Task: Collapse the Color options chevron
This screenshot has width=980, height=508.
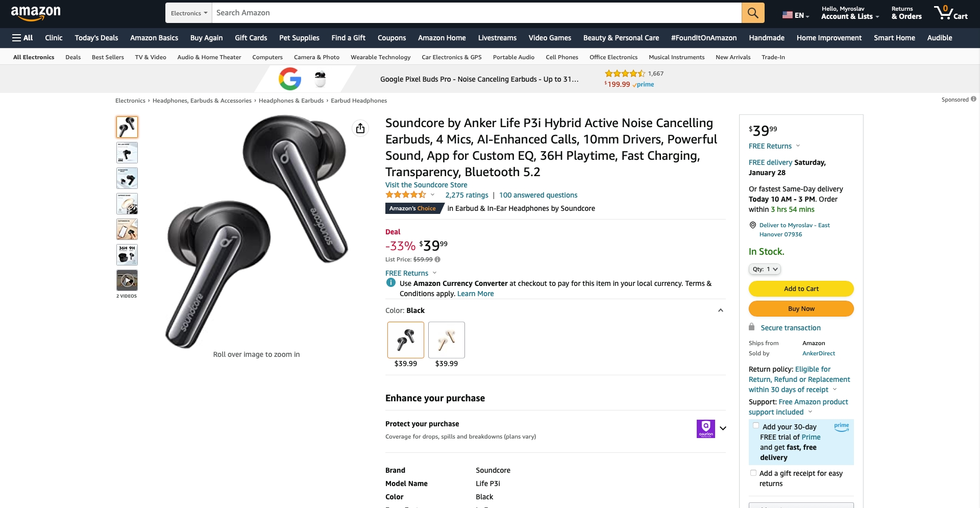Action: click(721, 310)
